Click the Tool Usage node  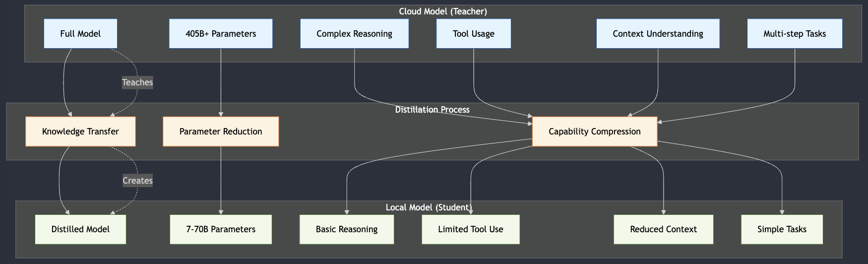tap(474, 34)
